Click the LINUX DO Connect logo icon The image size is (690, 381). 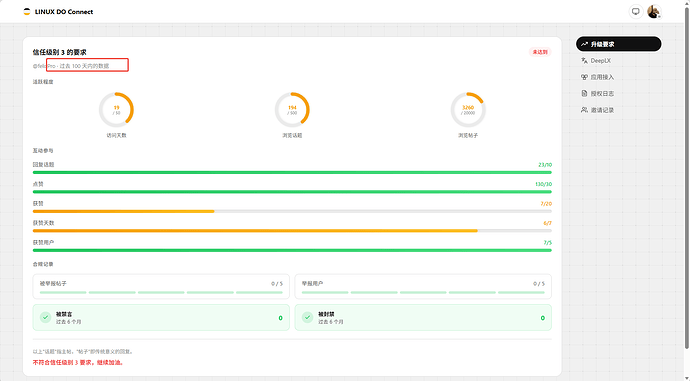point(27,11)
